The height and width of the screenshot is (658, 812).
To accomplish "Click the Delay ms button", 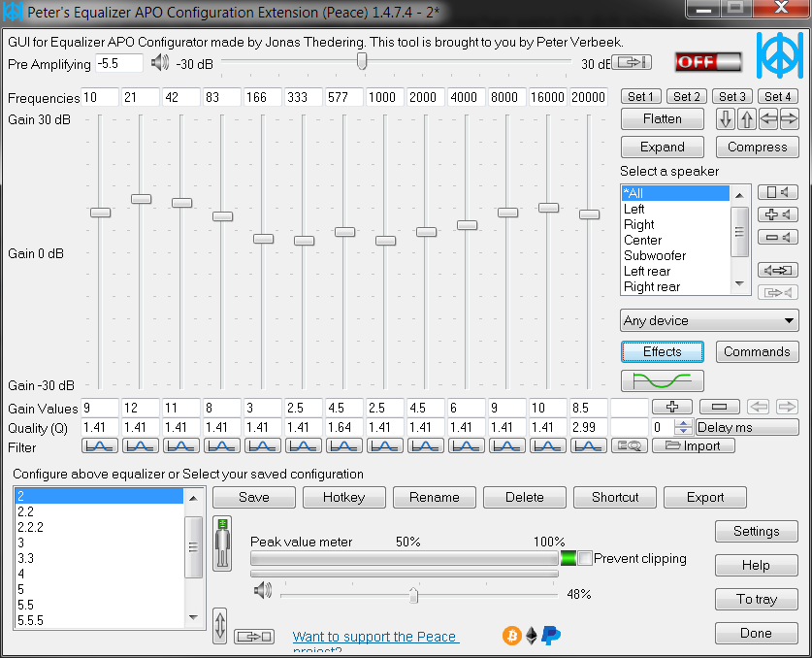I will coord(747,427).
